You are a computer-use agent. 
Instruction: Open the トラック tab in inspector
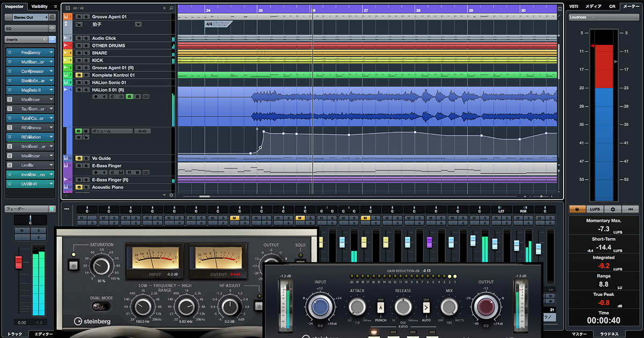pyautogui.click(x=14, y=334)
